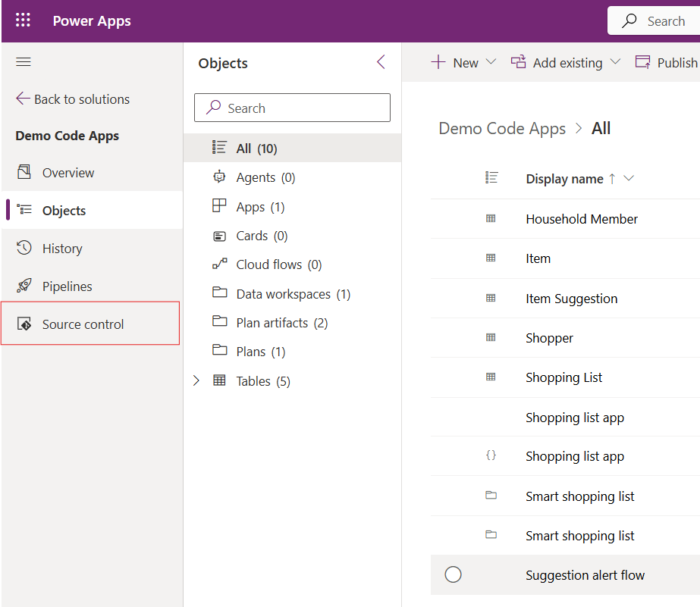The height and width of the screenshot is (607, 700).
Task: Go Back to solutions
Action: point(73,99)
